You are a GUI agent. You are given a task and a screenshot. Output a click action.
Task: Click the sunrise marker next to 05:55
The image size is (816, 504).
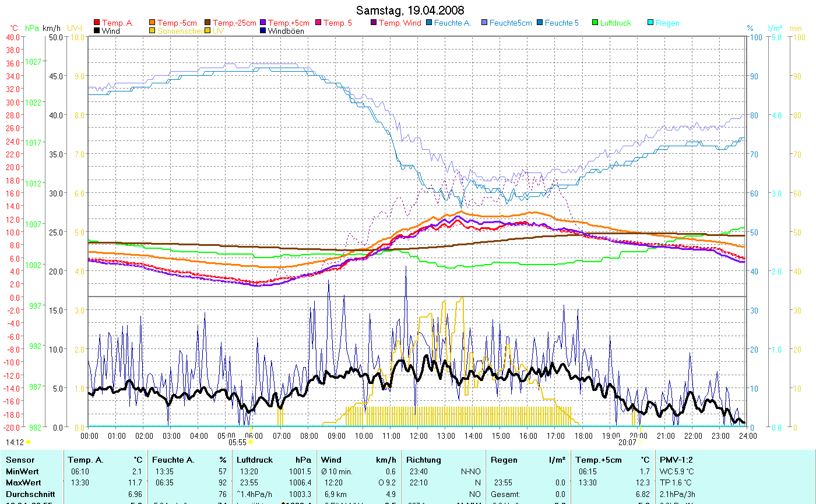point(251,442)
